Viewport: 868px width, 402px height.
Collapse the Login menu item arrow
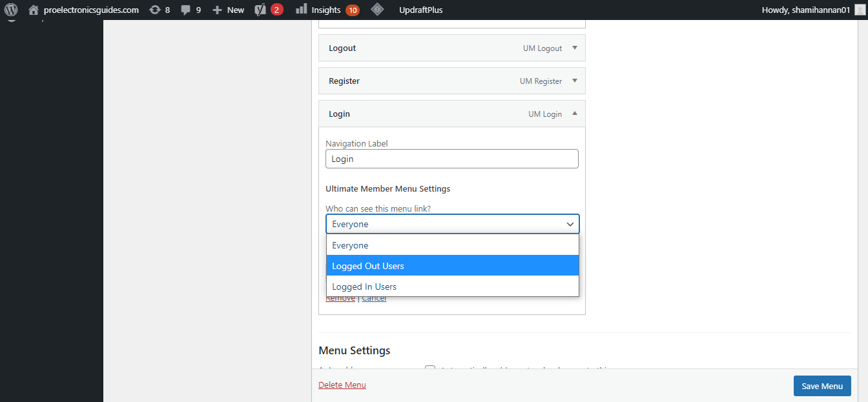[574, 114]
